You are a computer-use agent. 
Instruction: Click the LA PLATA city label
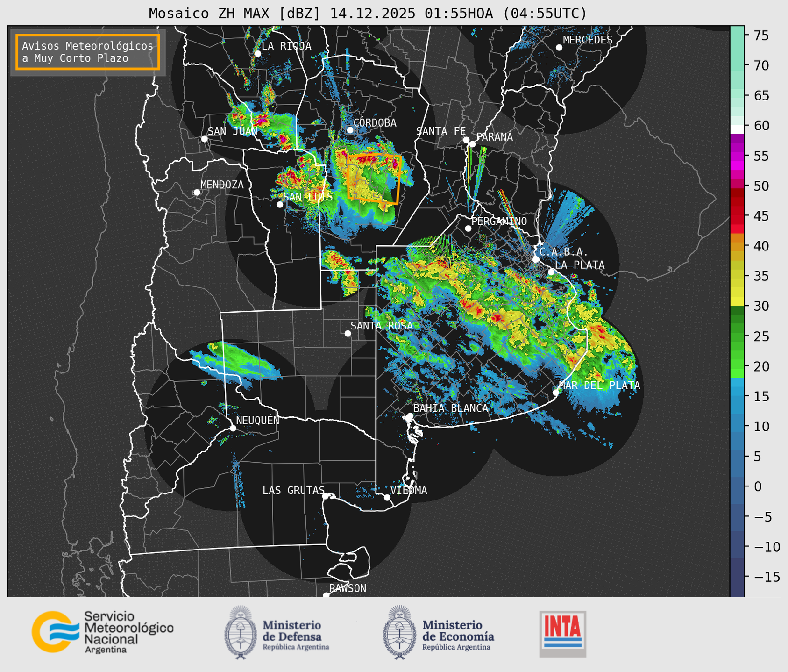point(580,265)
